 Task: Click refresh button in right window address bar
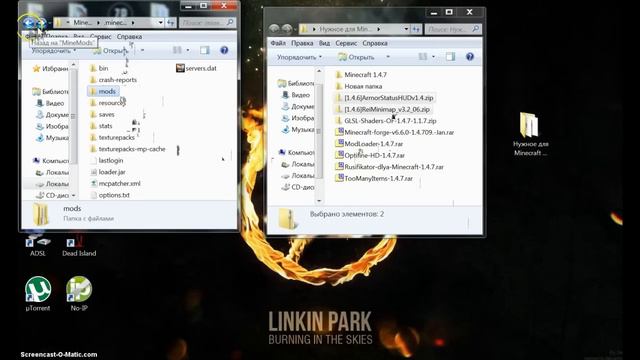click(416, 29)
